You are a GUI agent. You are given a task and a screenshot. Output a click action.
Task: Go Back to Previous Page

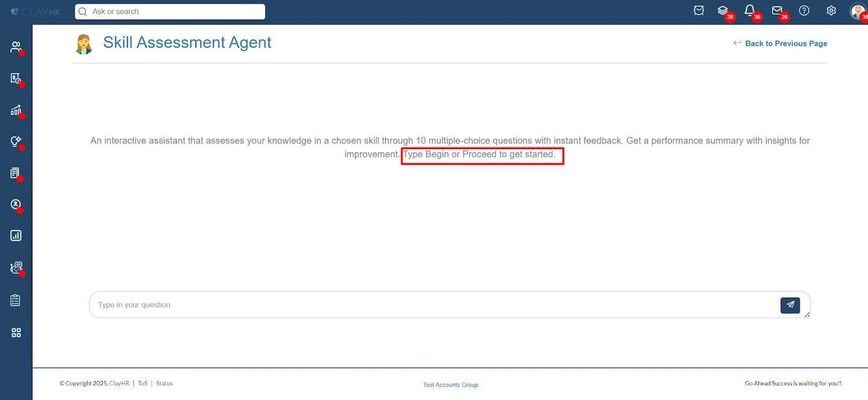tap(780, 43)
